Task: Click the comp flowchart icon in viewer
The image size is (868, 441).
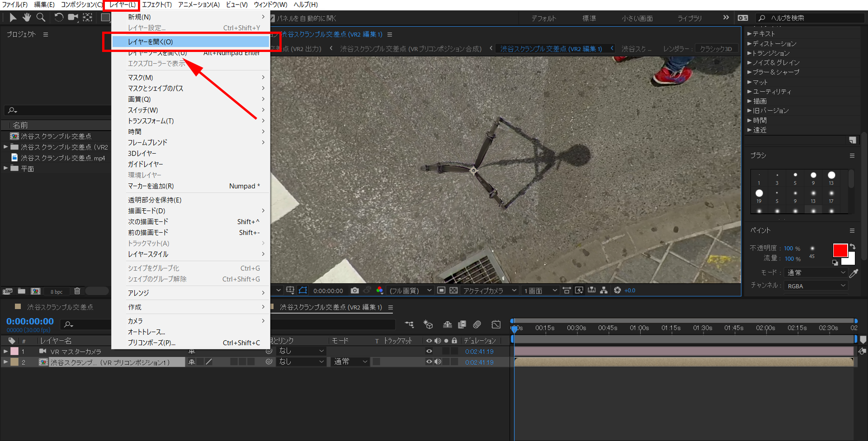Action: pyautogui.click(x=604, y=291)
